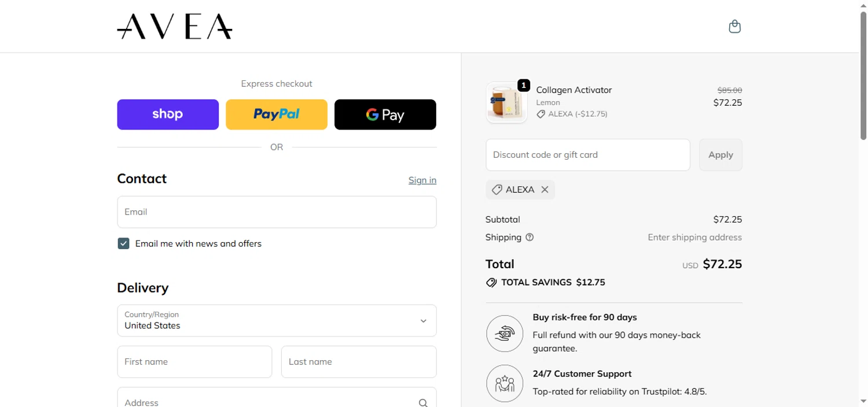Focus the Discount code or gift card field
This screenshot has height=407, width=868.
tap(588, 155)
